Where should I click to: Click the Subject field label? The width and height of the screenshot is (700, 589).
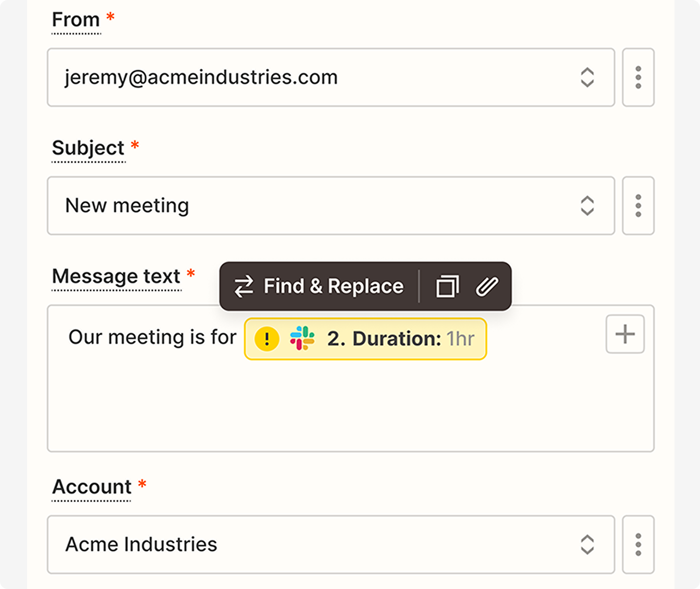pyautogui.click(x=88, y=148)
